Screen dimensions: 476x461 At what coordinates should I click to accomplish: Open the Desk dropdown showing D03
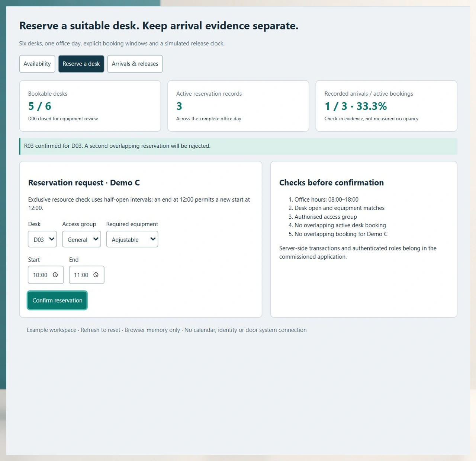(x=42, y=239)
